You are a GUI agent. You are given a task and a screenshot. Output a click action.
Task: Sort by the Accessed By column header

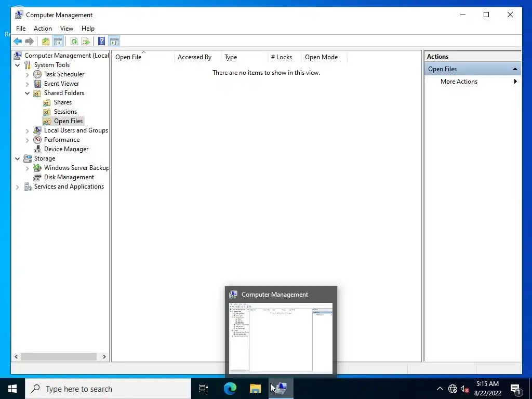[x=197, y=57]
